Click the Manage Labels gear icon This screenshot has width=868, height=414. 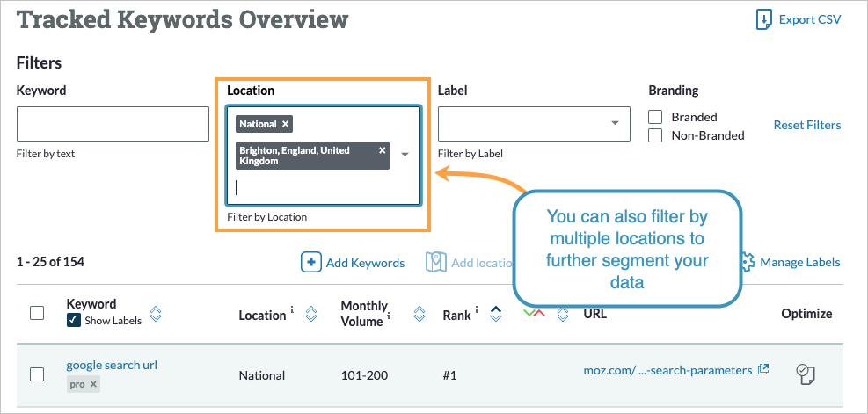click(x=748, y=262)
